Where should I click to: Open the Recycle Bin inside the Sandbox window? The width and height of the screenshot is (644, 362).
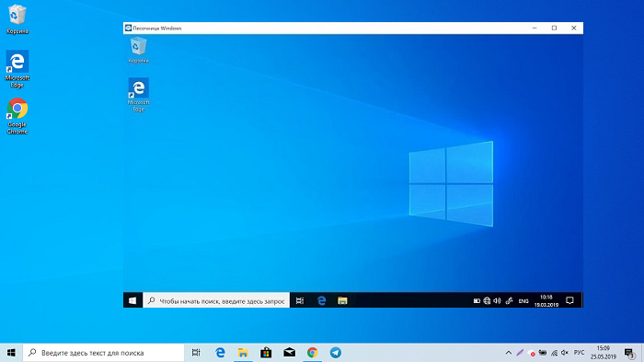pos(138,50)
